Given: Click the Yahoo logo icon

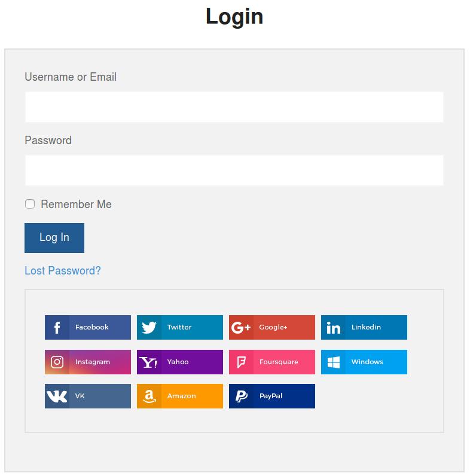Looking at the screenshot, I should tap(149, 362).
